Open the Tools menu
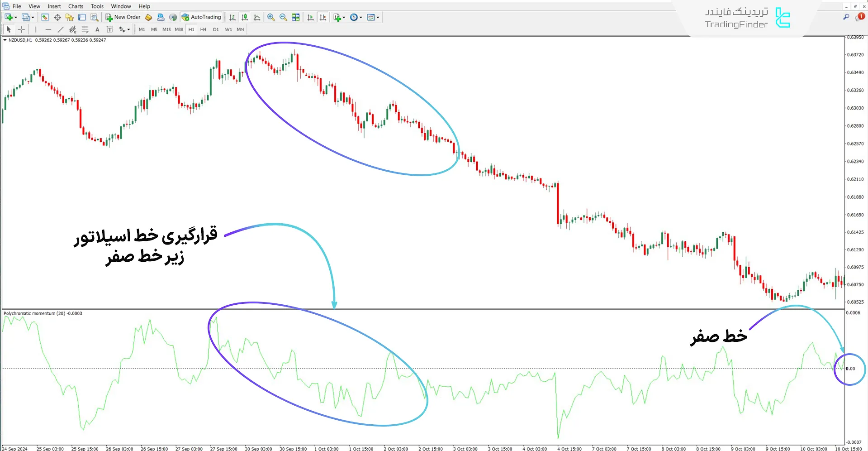The image size is (868, 451). click(96, 6)
